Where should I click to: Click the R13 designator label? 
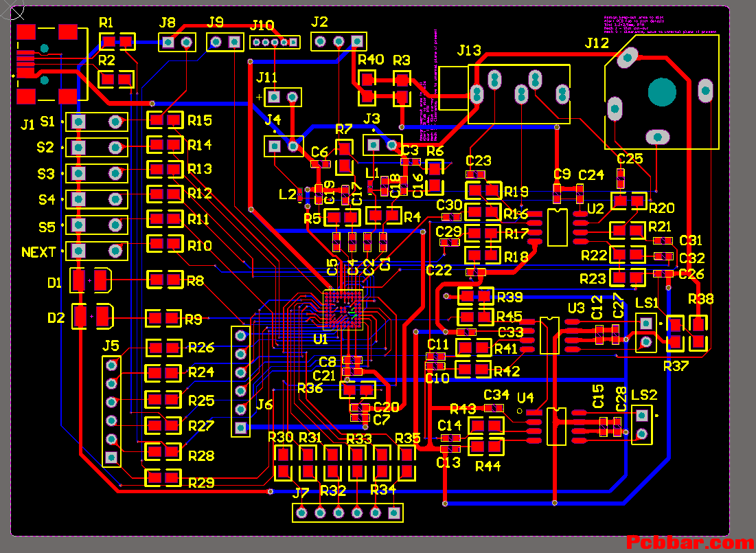[x=200, y=169]
